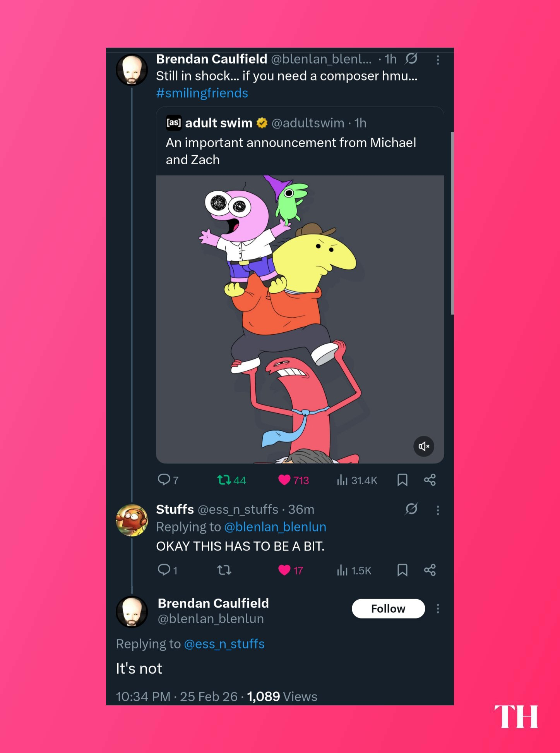
Task: View analytics showing 31.4K views
Action: [x=357, y=480]
